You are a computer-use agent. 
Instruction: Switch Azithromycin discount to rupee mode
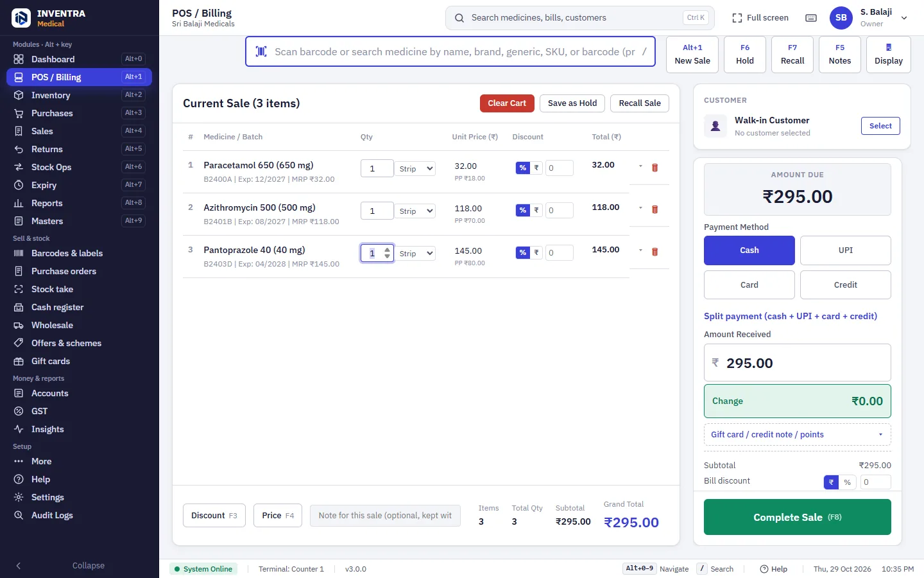(536, 211)
